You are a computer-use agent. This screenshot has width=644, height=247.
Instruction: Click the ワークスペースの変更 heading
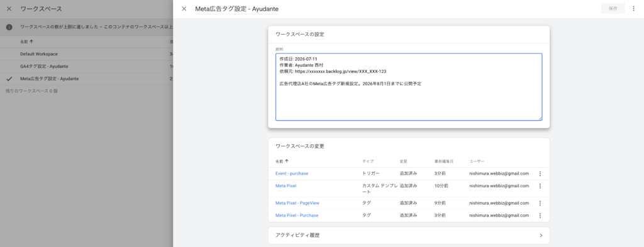coord(300,147)
